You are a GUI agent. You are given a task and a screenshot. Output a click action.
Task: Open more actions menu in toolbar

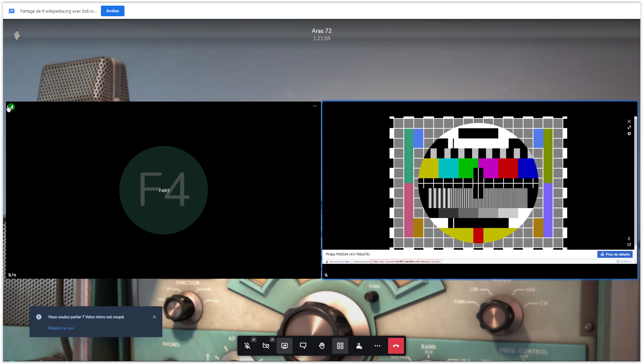click(377, 346)
